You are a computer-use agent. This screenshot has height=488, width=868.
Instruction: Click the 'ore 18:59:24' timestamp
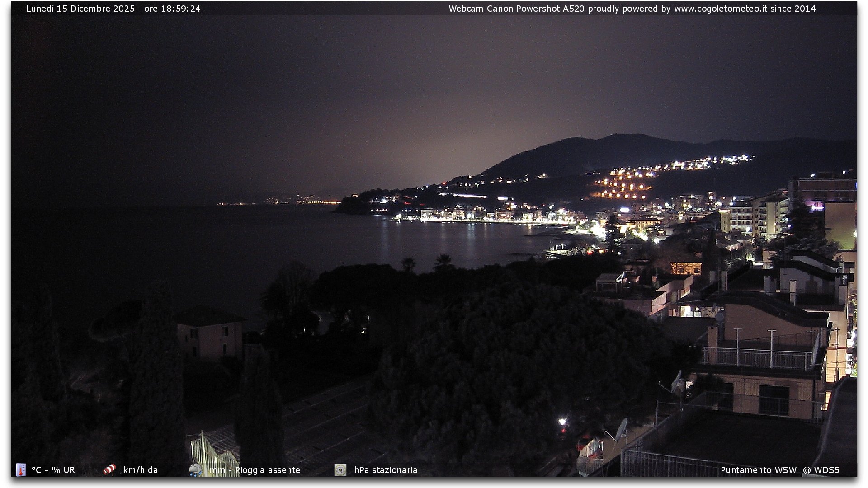tap(172, 9)
